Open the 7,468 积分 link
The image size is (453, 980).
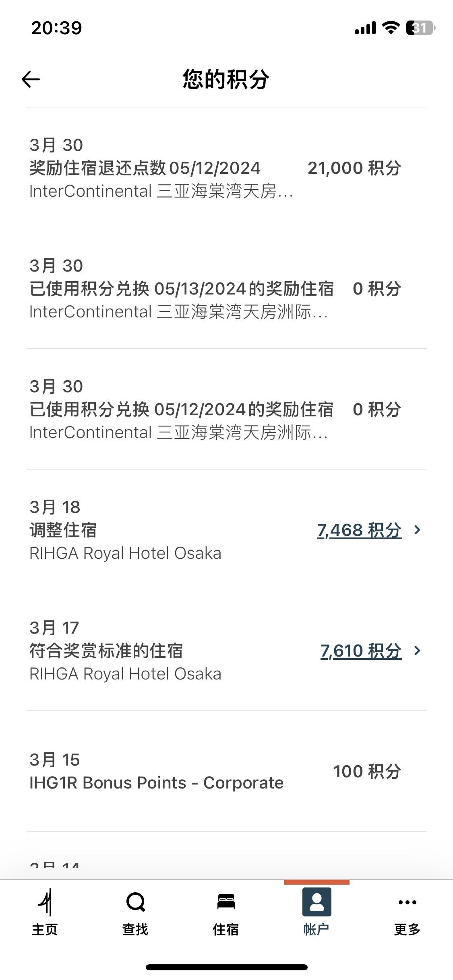359,530
